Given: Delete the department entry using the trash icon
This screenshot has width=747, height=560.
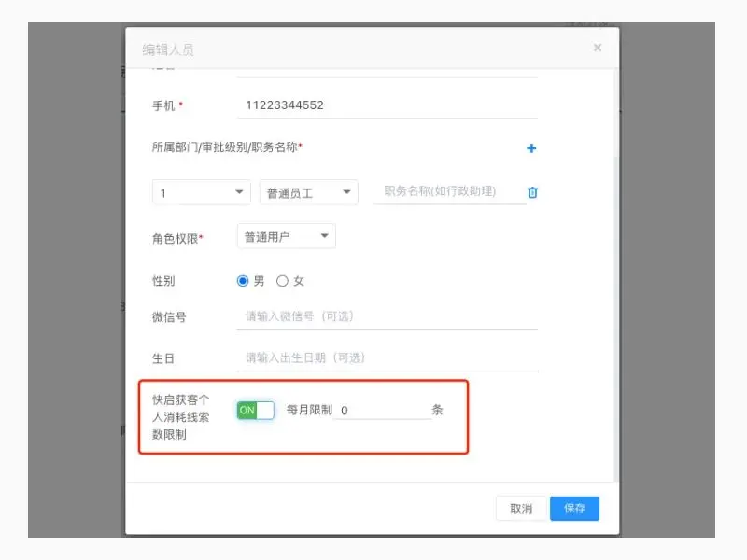Looking at the screenshot, I should point(530,191).
